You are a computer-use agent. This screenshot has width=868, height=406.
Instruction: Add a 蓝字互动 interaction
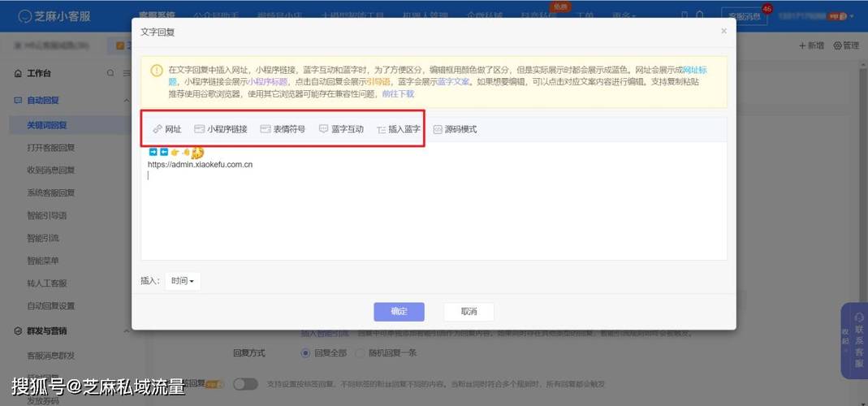(x=342, y=129)
